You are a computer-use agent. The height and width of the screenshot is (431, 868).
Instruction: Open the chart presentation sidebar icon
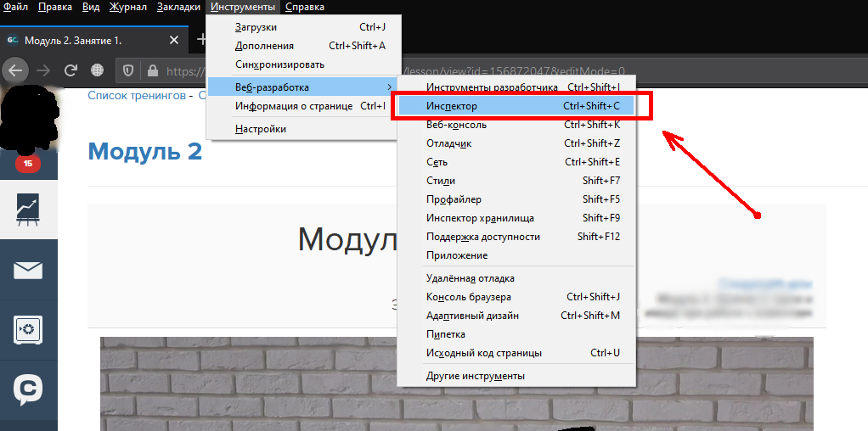tap(28, 210)
